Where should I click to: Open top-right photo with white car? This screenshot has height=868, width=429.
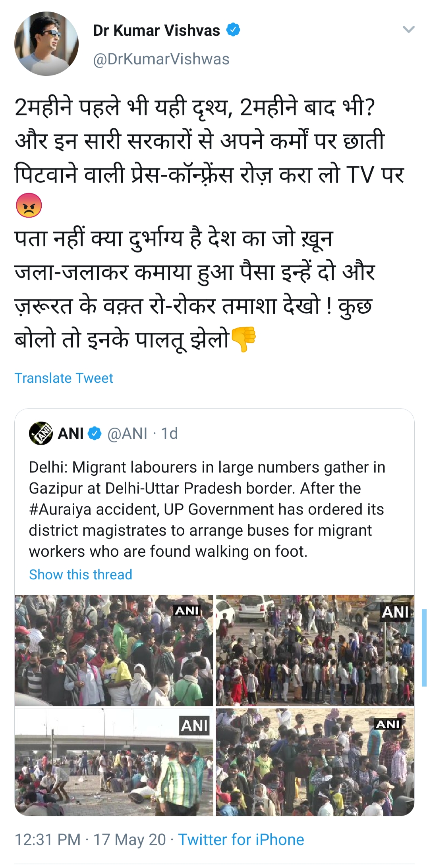click(x=315, y=650)
